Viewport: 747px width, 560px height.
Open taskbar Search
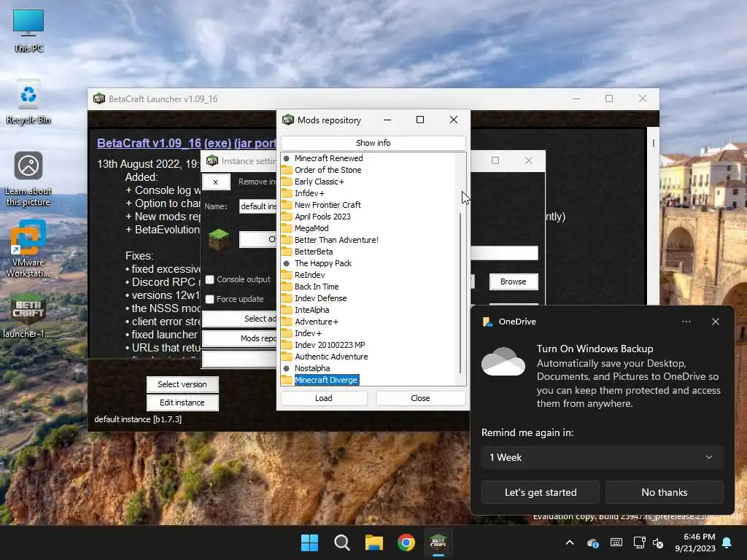click(x=342, y=542)
